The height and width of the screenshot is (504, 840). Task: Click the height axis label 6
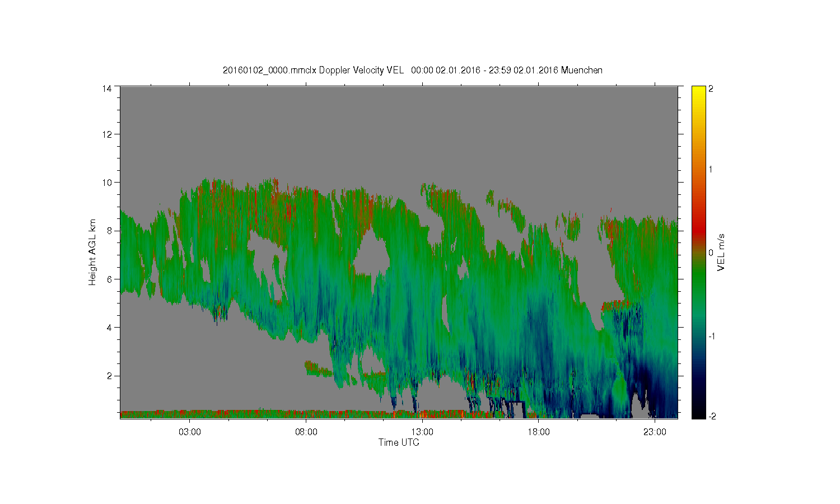pos(109,279)
